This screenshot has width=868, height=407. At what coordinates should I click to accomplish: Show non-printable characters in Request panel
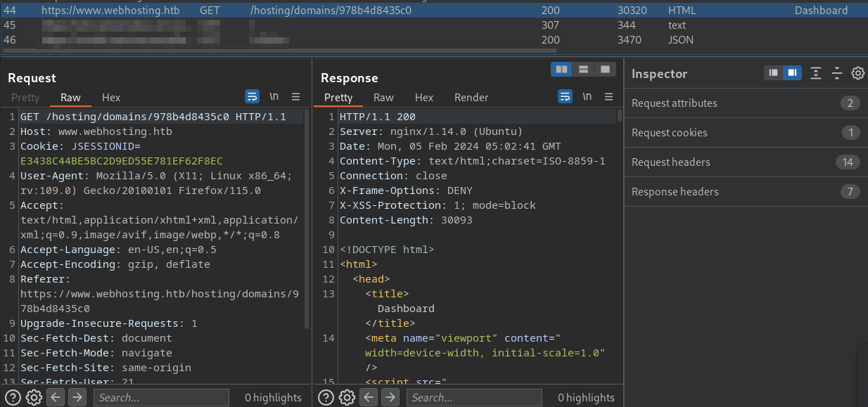tap(274, 97)
